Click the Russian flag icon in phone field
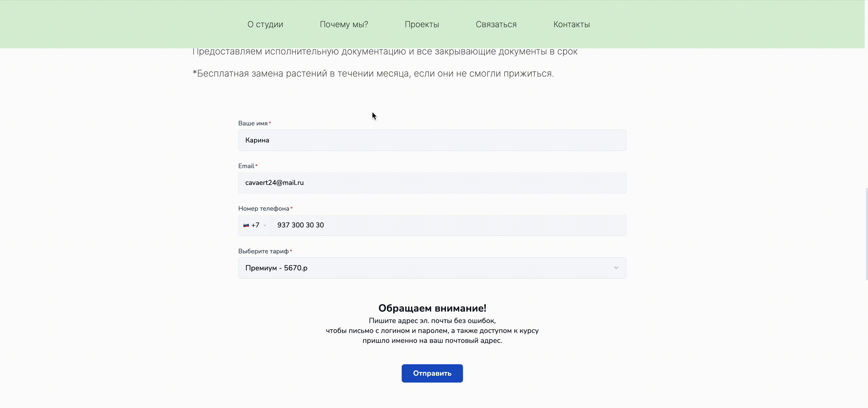The image size is (868, 408). (246, 225)
